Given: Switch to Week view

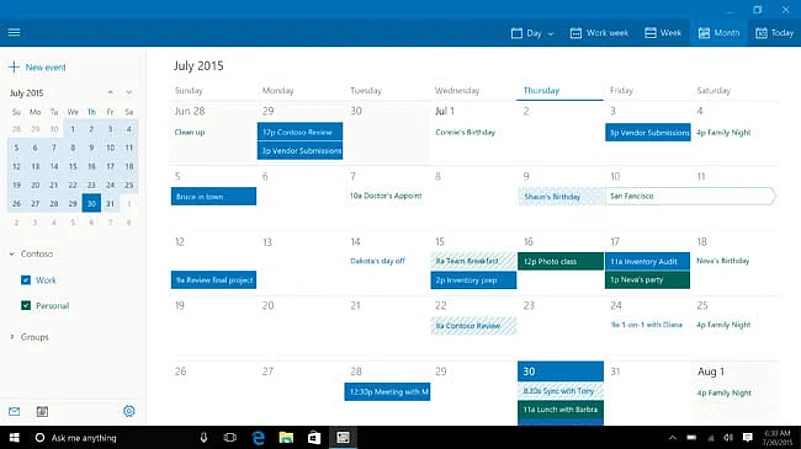Looking at the screenshot, I should (x=663, y=33).
